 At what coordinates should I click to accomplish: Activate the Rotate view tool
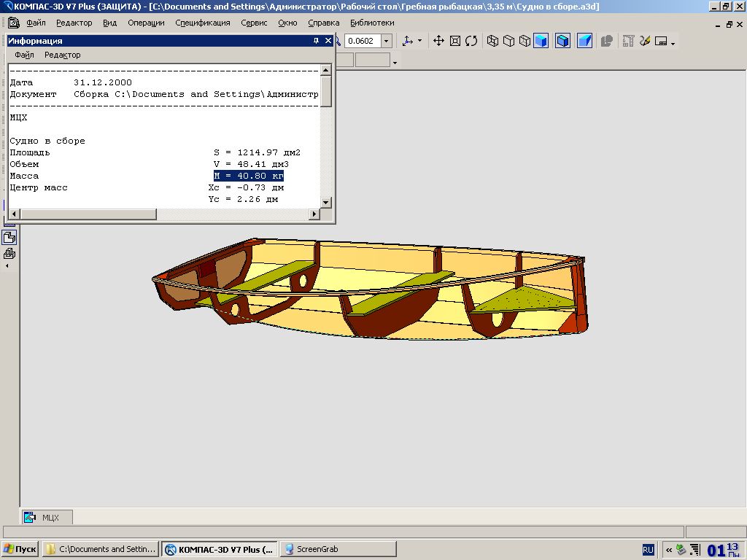click(471, 41)
